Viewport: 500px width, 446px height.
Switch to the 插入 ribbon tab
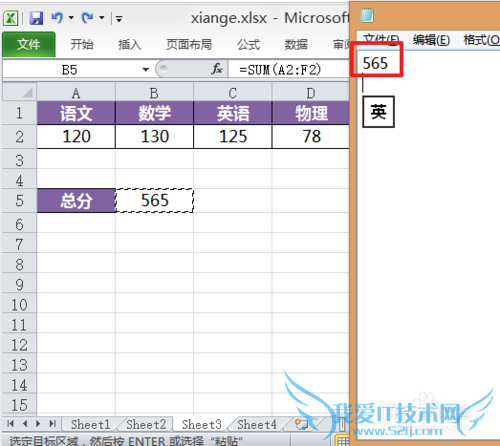click(130, 44)
